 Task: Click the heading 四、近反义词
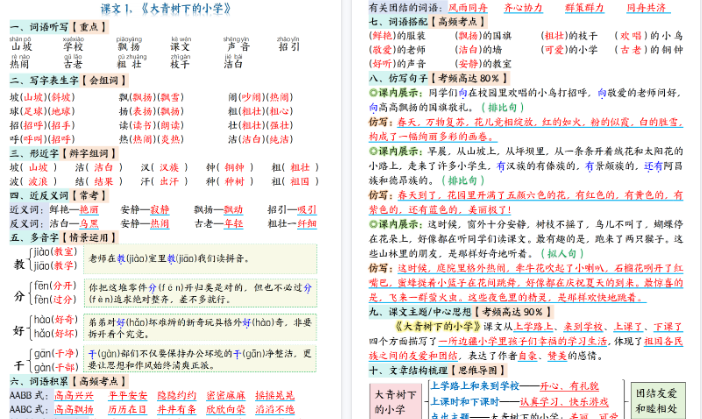pos(39,196)
